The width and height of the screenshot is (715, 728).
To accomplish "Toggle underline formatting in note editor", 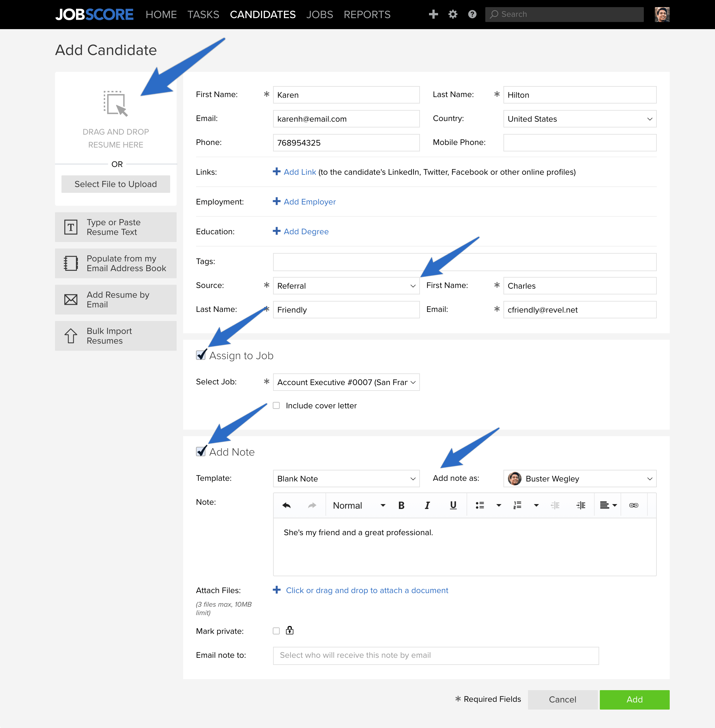I will pos(453,505).
